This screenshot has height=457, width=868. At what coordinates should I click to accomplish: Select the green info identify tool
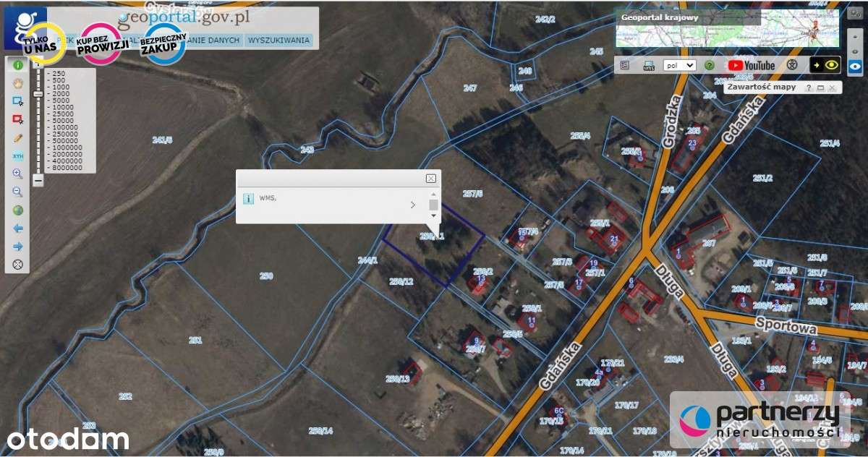click(x=18, y=64)
